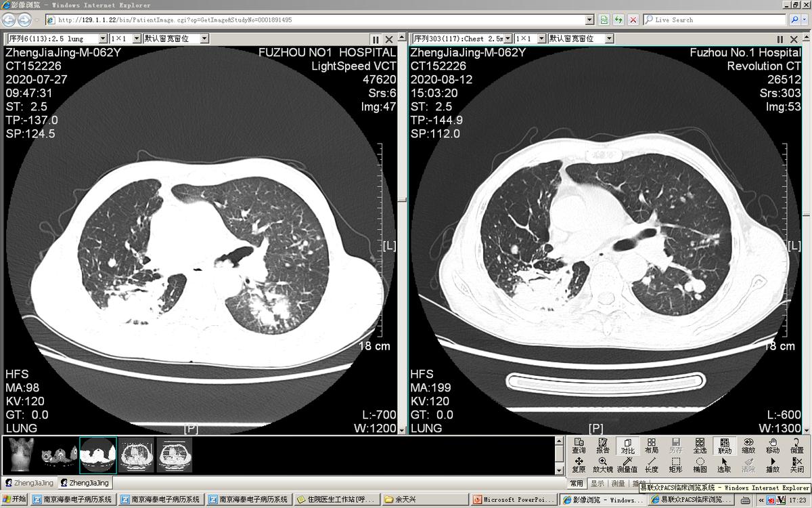The image size is (812, 508).
Task: Expand the IE address bar URL dropdown
Action: click(x=589, y=20)
